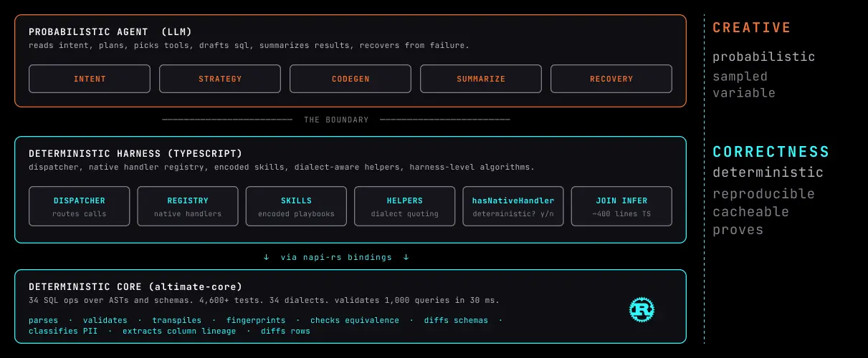Open the SKILLS encoded playbooks box
The width and height of the screenshot is (868, 358).
click(296, 206)
